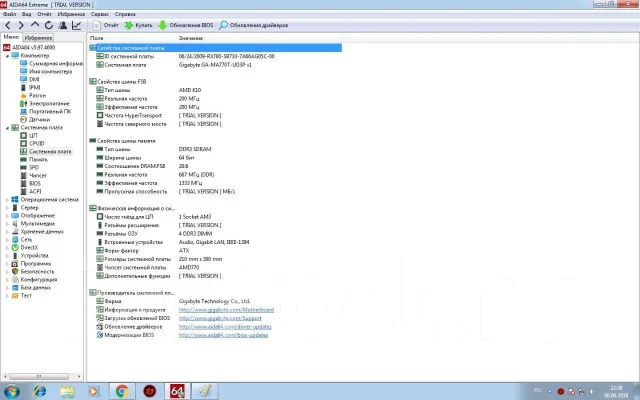Collapse the Компьютер tree node
This screenshot has height=400, width=640.
click(x=7, y=56)
